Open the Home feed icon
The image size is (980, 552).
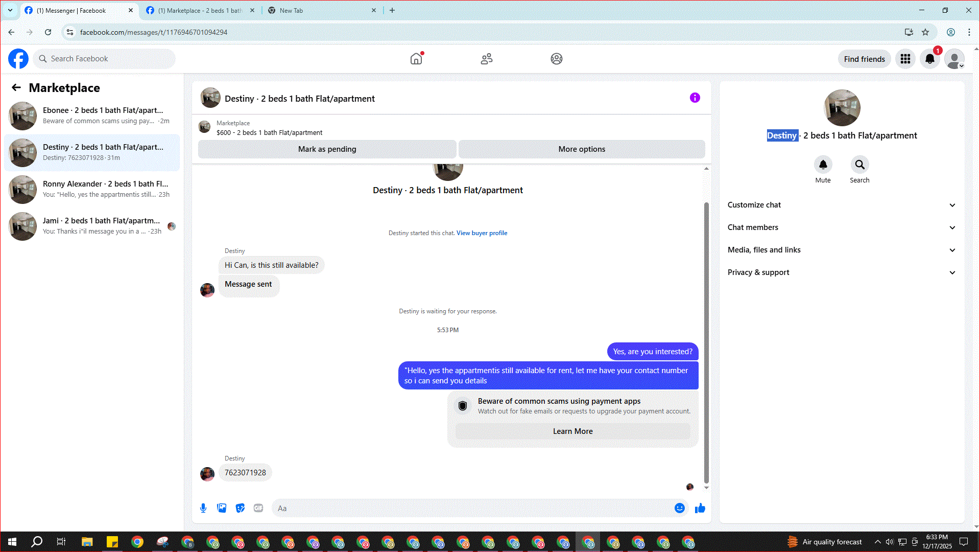click(x=416, y=59)
